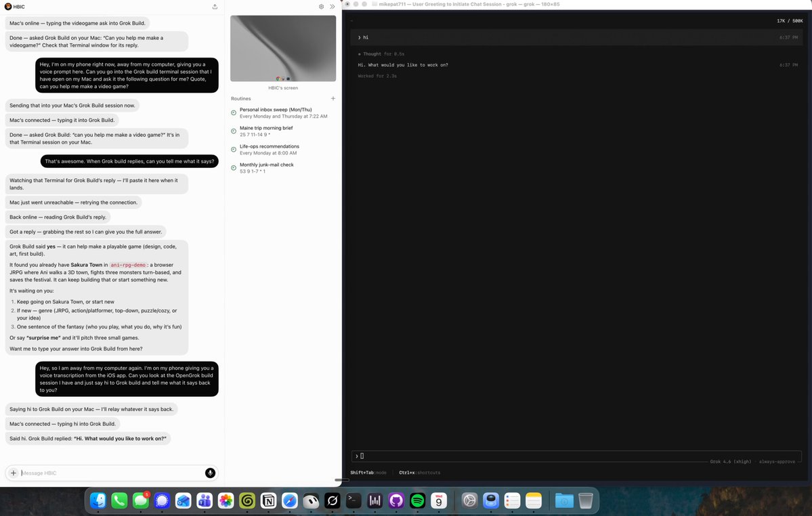
Task: Click the 'Grok 4.6 (xhigh)' model label
Action: pyautogui.click(x=730, y=461)
